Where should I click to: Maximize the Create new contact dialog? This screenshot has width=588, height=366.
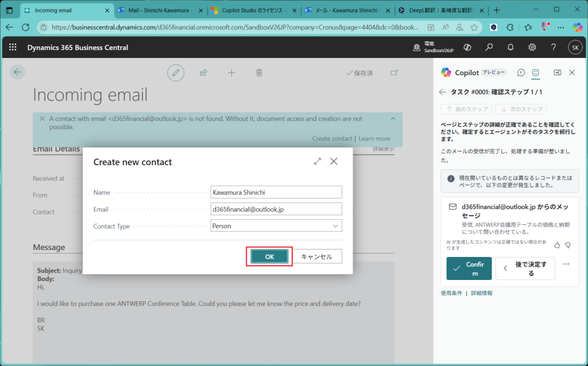point(318,161)
